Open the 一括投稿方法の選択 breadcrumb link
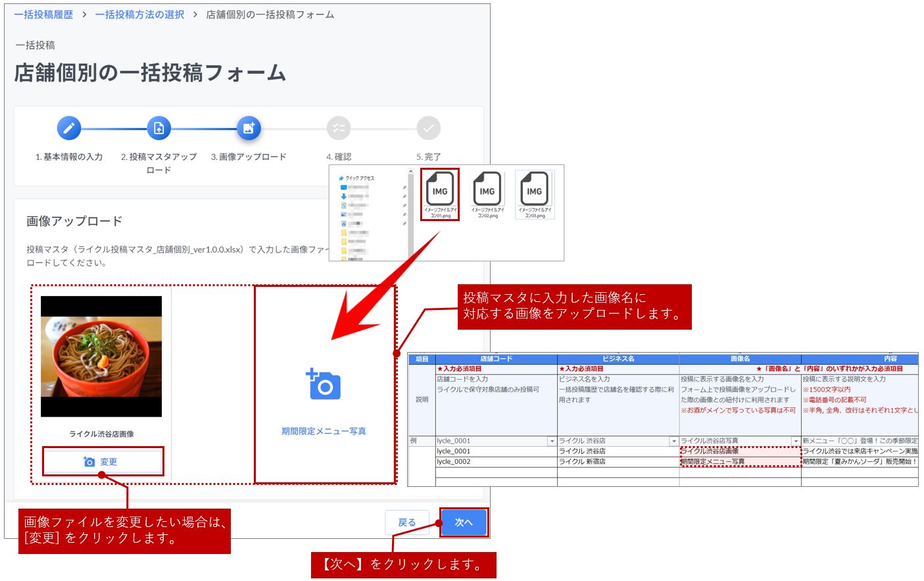Viewport: 924px width, 581px height. point(139,14)
